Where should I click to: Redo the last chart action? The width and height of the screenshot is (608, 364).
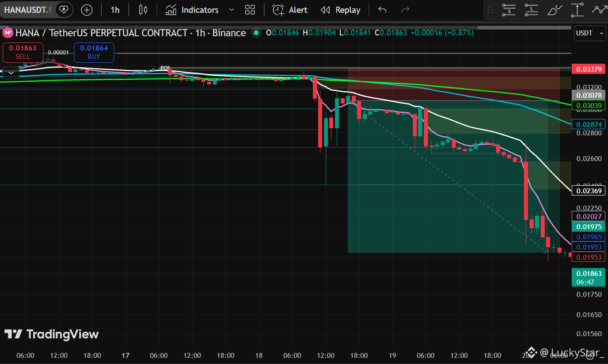point(404,10)
